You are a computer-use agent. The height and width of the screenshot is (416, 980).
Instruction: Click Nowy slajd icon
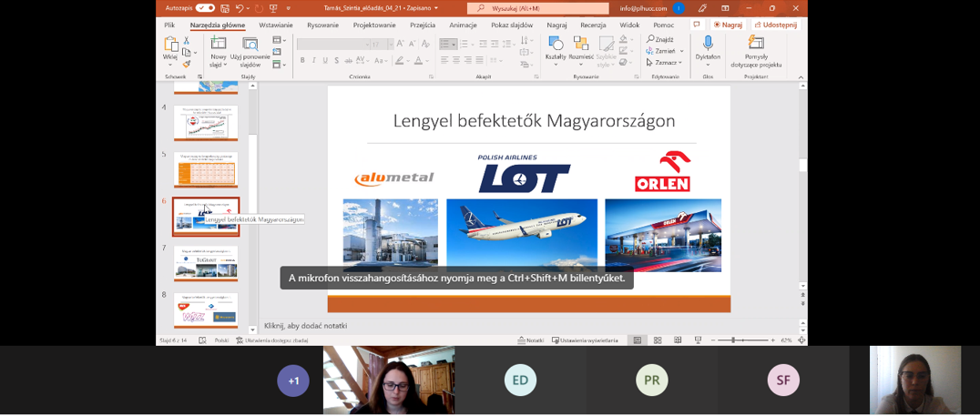[218, 44]
